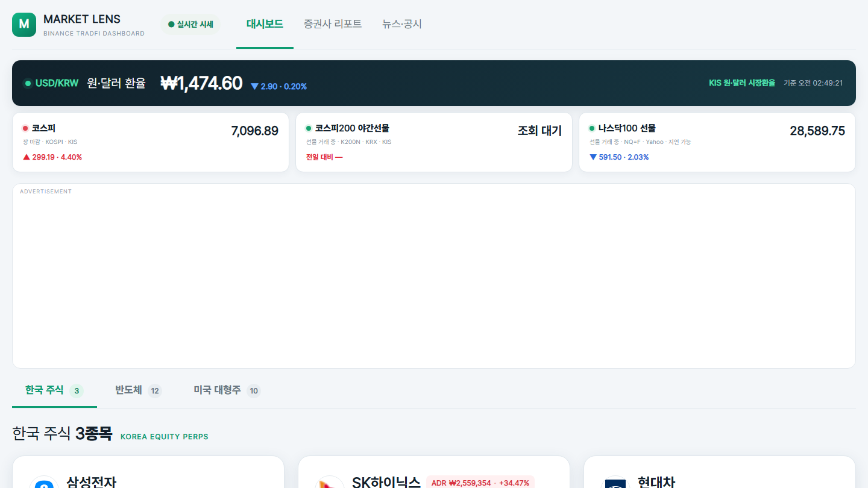Open the SK하이닉스 stock card
Image resolution: width=868 pixels, height=488 pixels.
434,472
